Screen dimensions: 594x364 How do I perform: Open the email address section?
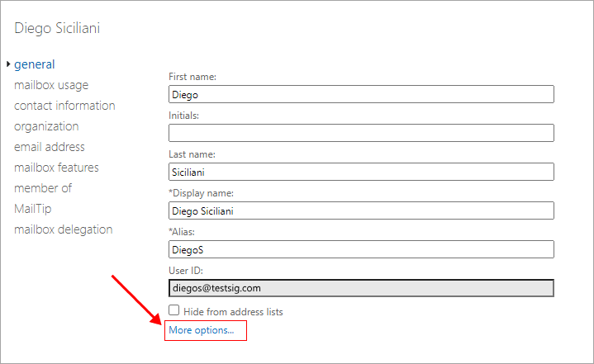pyautogui.click(x=50, y=147)
